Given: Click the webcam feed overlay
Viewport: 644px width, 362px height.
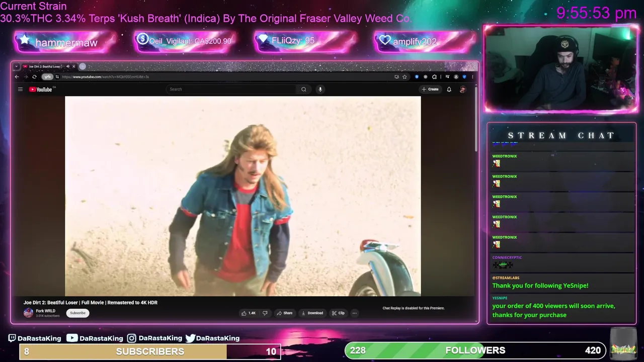Looking at the screenshot, I should pyautogui.click(x=561, y=68).
